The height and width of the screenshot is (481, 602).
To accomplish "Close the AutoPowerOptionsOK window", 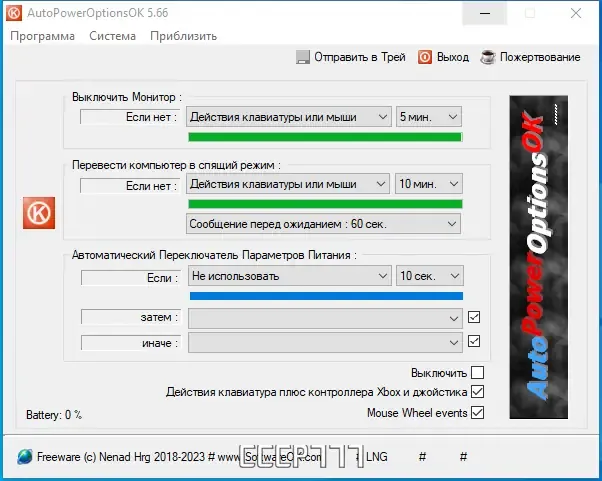I will pos(576,13).
